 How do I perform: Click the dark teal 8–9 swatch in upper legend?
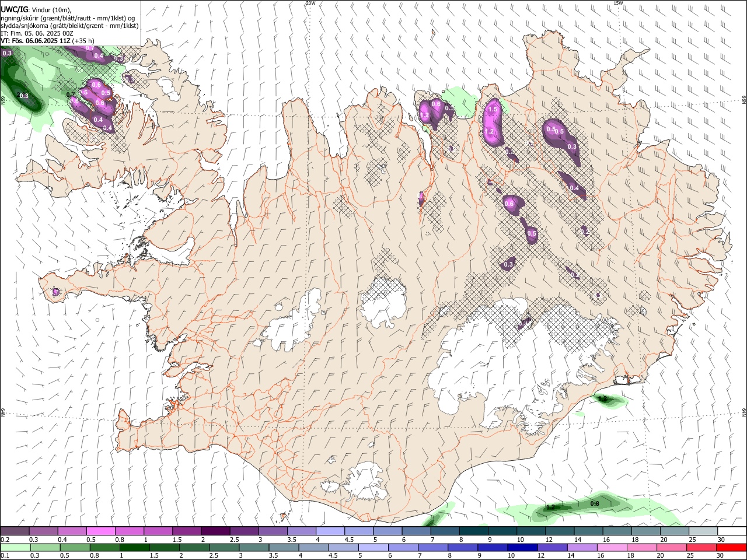click(x=473, y=531)
